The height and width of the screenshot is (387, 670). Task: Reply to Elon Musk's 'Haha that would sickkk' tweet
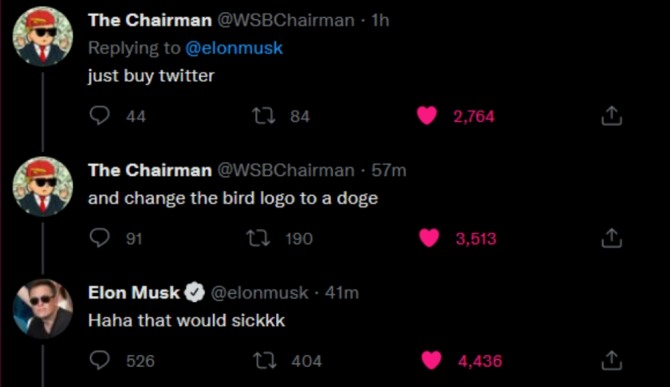(x=100, y=361)
